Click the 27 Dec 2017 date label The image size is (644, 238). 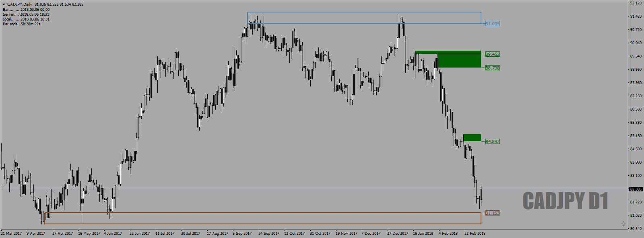(x=398, y=234)
